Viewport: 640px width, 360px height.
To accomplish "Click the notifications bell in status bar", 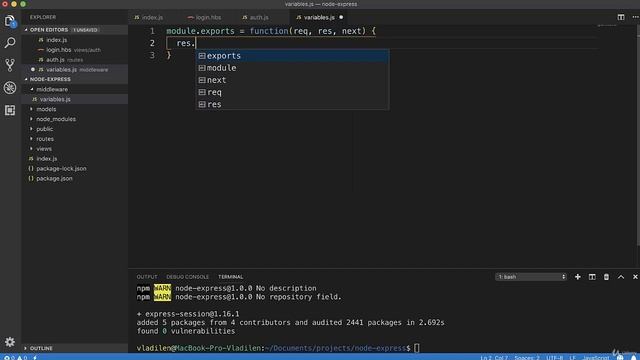I will [633, 358].
